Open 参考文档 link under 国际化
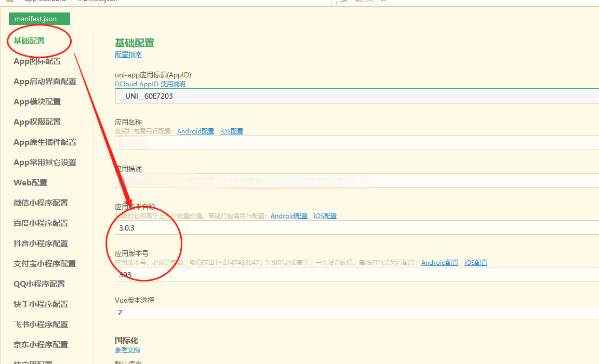Viewport: 599px width, 364px height. pyautogui.click(x=127, y=350)
